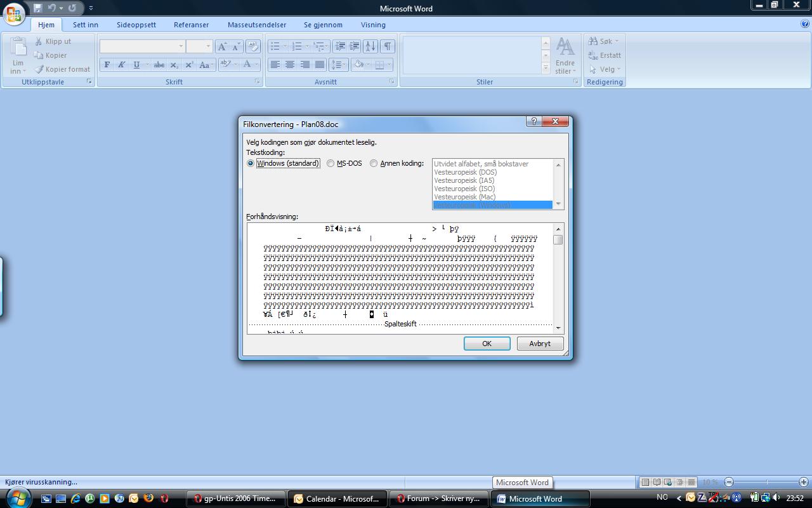Select MS-DOS encoding radio button

point(331,163)
